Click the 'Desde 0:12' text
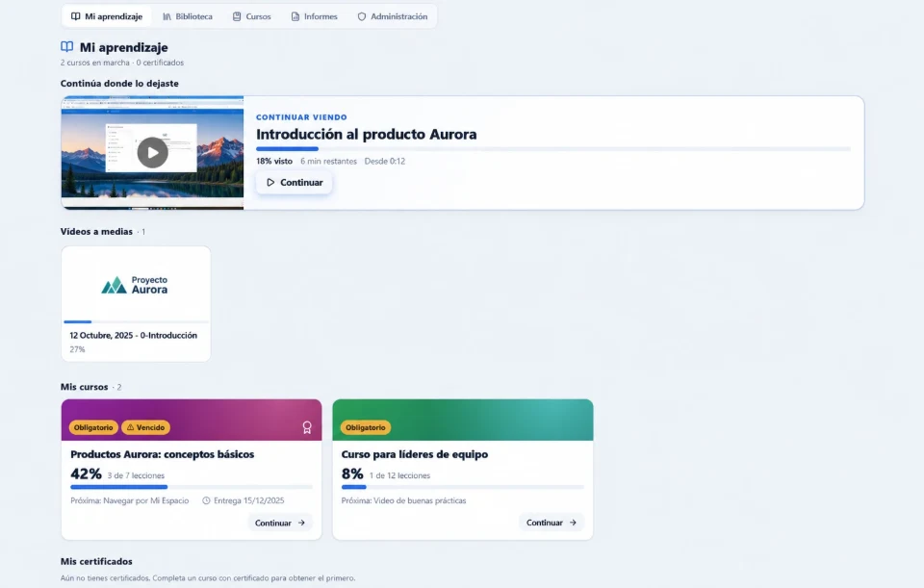The height and width of the screenshot is (588, 924). click(385, 161)
